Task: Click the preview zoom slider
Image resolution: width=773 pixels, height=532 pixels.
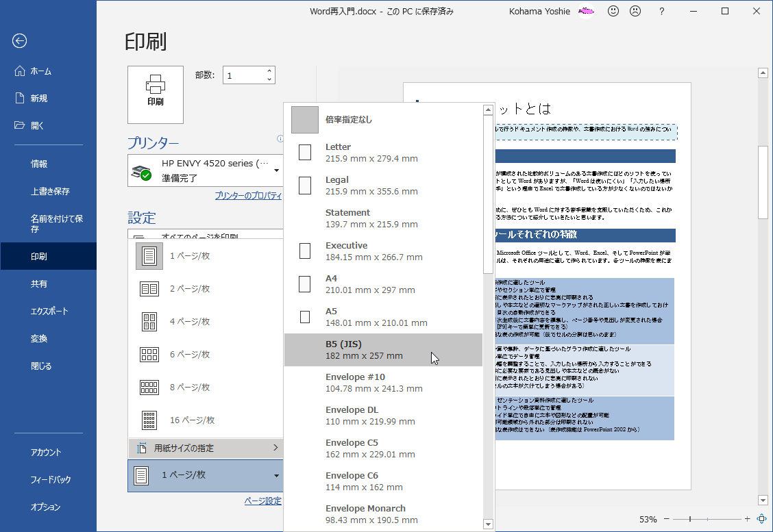Action: 707,519
